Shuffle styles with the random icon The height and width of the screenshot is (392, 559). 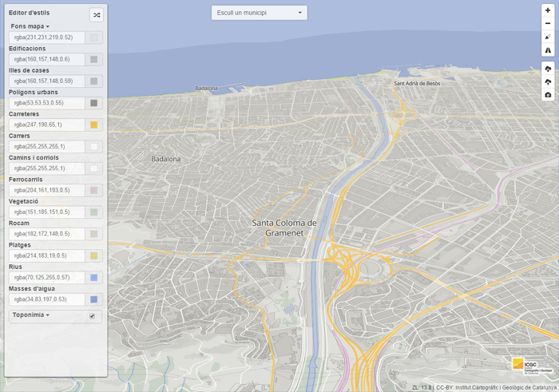[96, 14]
